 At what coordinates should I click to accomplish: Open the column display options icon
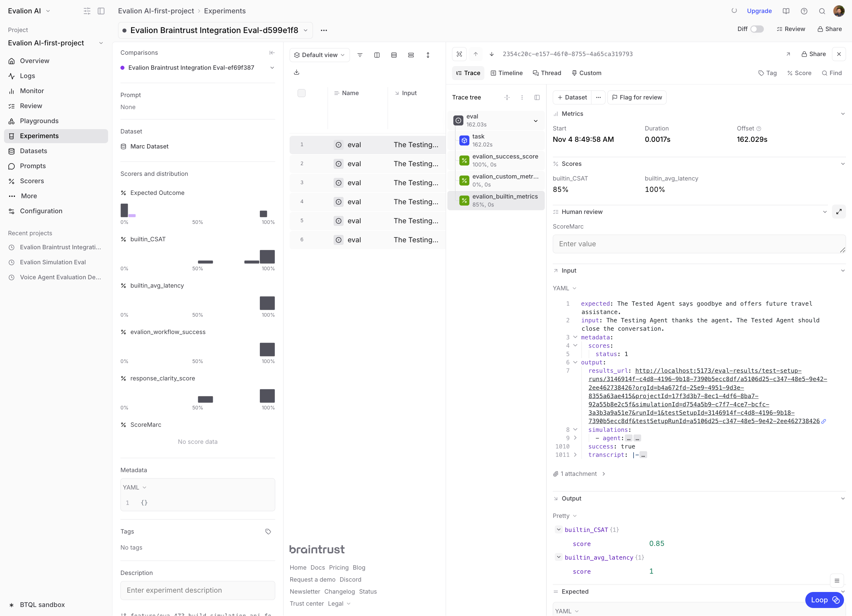click(377, 55)
